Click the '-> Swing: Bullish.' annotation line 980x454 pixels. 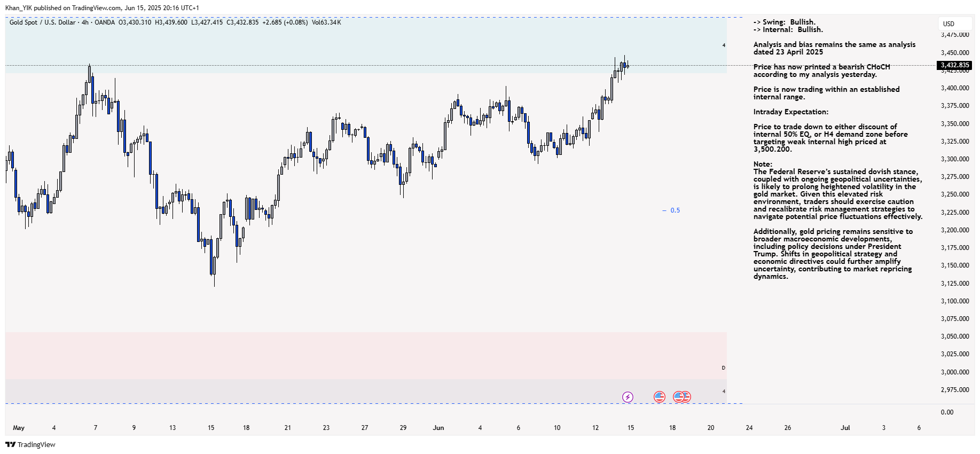click(785, 22)
